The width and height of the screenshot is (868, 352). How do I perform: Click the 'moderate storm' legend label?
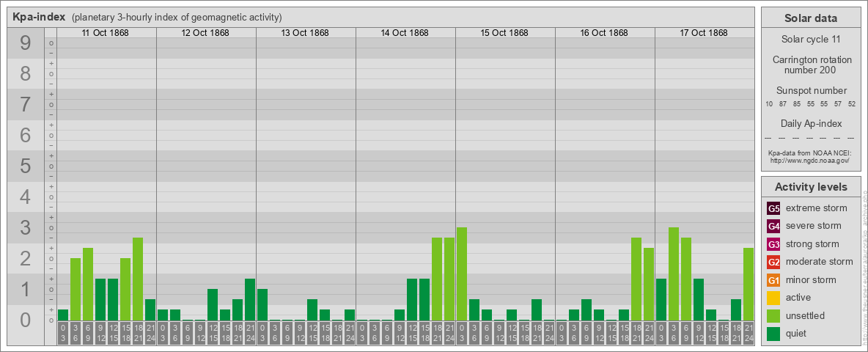pyautogui.click(x=820, y=262)
